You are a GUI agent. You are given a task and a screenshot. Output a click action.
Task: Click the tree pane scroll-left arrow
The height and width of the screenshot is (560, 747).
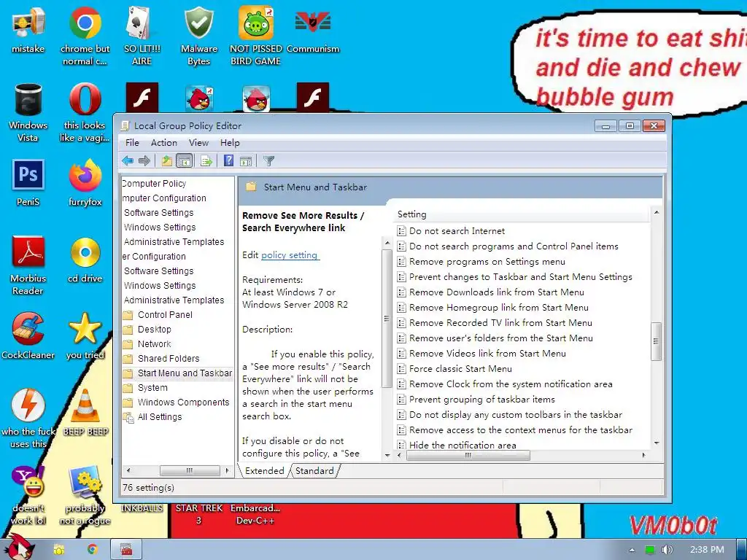point(128,470)
